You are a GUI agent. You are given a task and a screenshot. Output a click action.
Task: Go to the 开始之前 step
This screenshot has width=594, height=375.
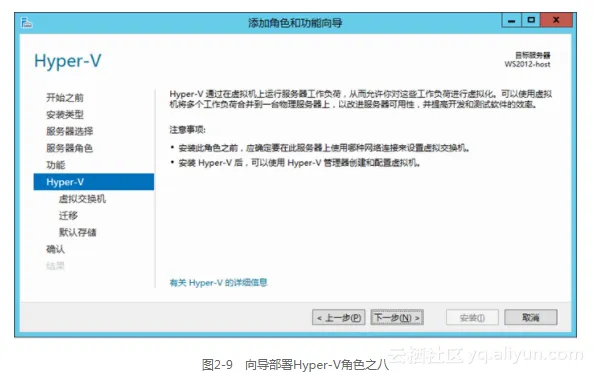(65, 98)
